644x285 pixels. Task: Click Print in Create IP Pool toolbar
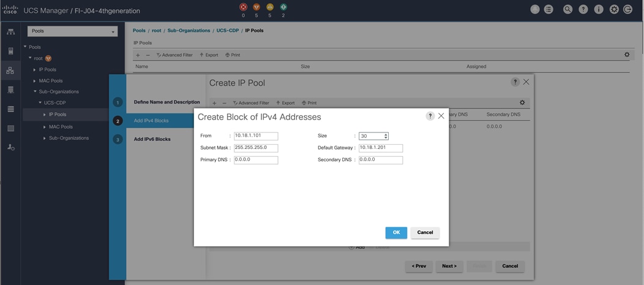[309, 103]
